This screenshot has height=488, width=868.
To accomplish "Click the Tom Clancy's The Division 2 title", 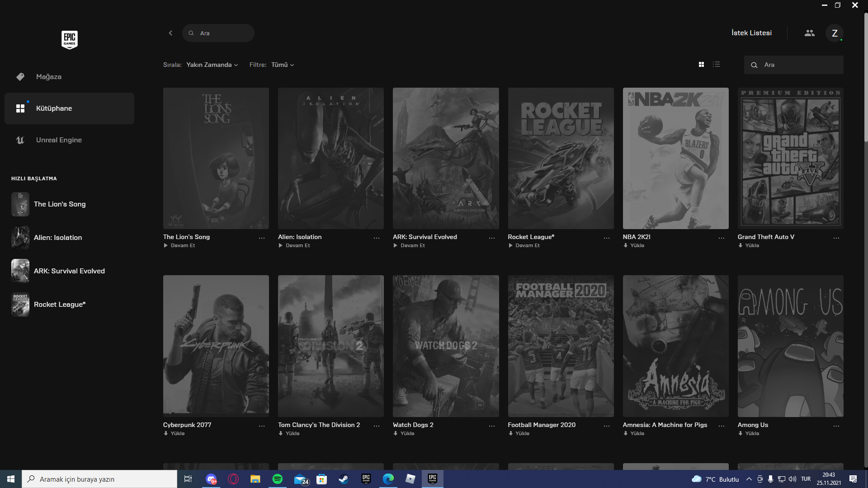I will (x=319, y=425).
